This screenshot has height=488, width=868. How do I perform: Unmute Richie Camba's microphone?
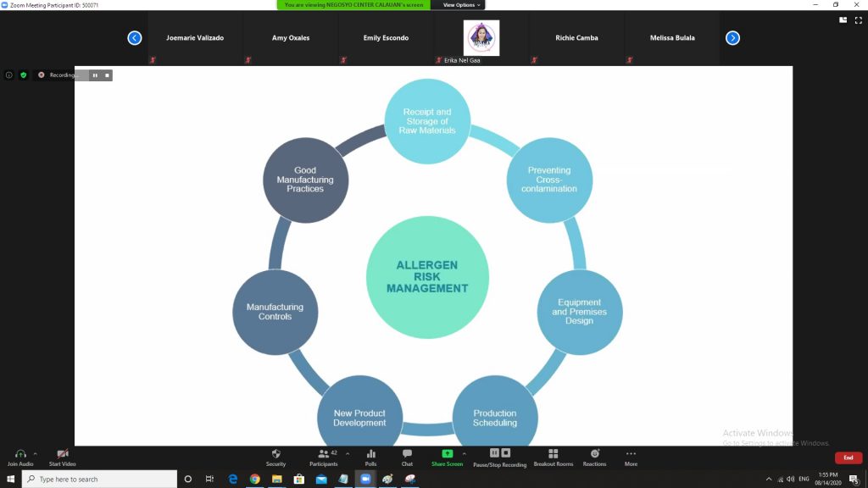(534, 59)
